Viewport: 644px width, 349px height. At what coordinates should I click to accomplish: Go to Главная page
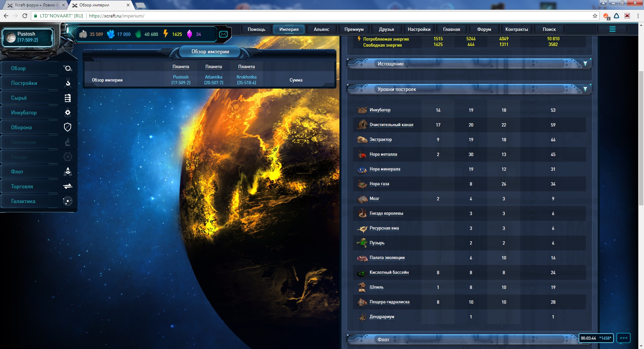click(x=451, y=29)
